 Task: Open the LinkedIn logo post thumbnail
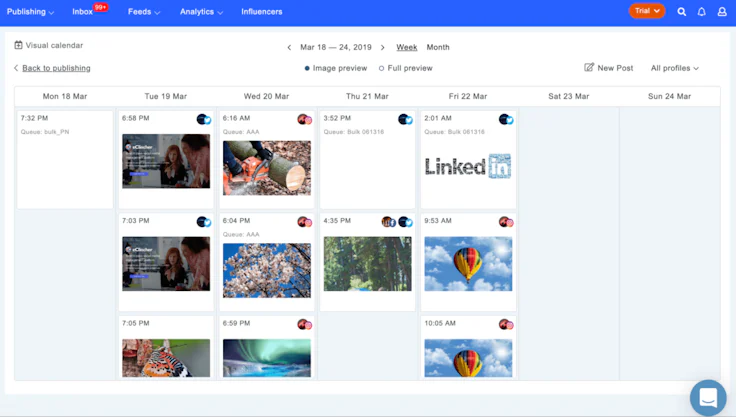[468, 166]
